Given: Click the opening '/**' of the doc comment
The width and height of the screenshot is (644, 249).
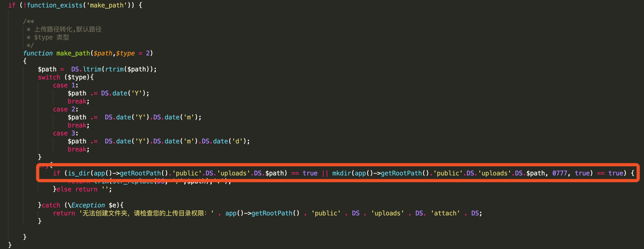Looking at the screenshot, I should (x=28, y=21).
